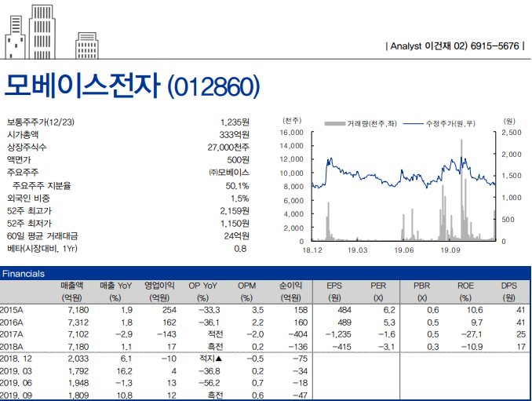
Task: Select the 2017A row label
Action: pos(12,334)
